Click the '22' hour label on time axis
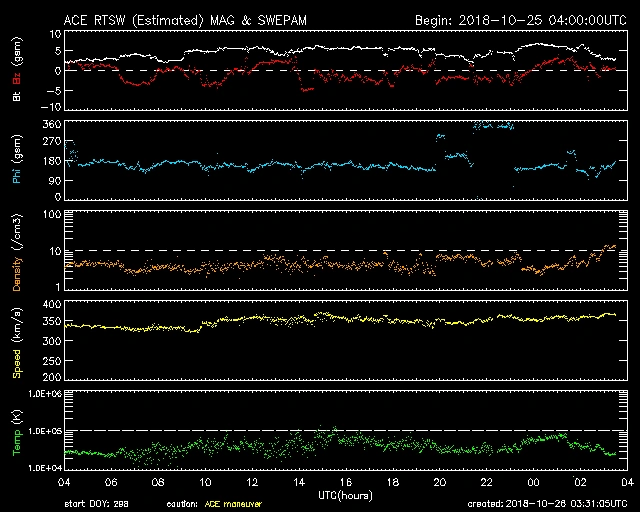The height and width of the screenshot is (512, 640). 487,483
